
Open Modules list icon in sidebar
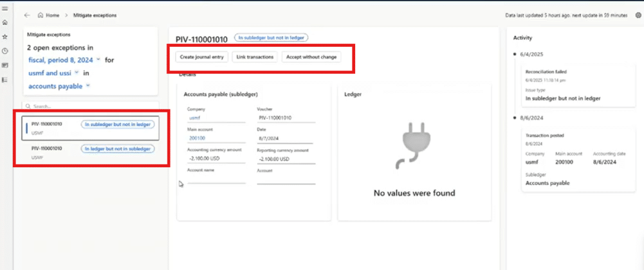pyautogui.click(x=5, y=80)
